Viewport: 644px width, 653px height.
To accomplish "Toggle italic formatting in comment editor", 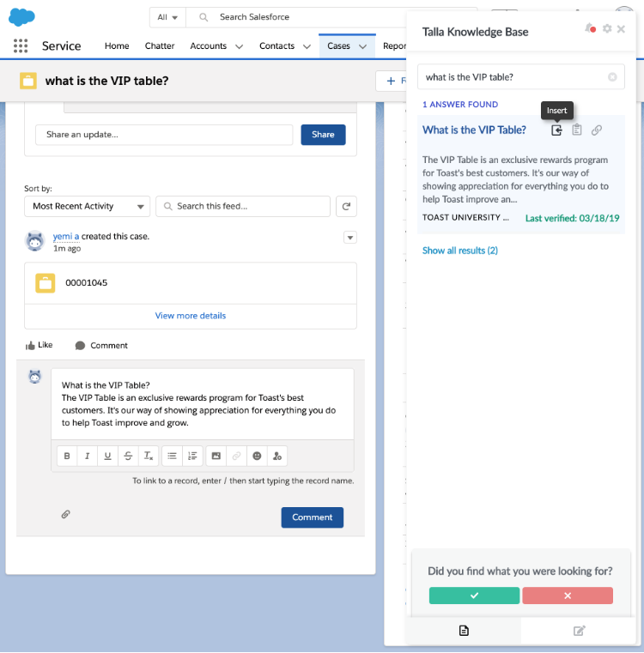I will [x=87, y=456].
